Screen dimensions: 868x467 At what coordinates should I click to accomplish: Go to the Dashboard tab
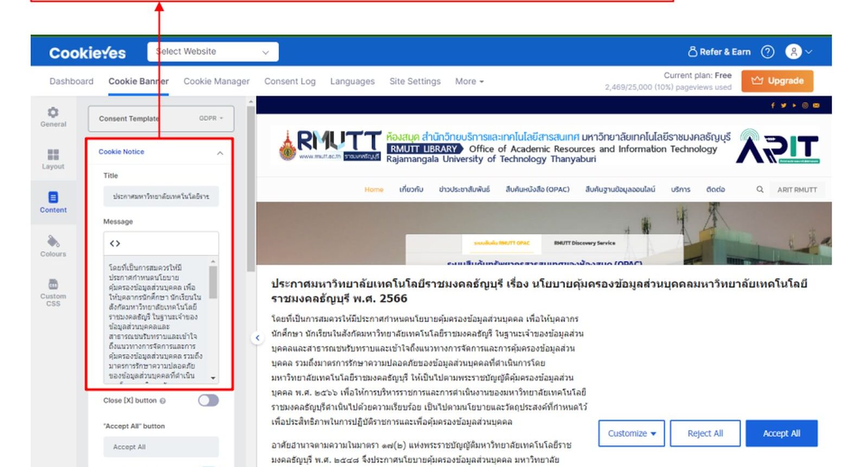coord(71,81)
